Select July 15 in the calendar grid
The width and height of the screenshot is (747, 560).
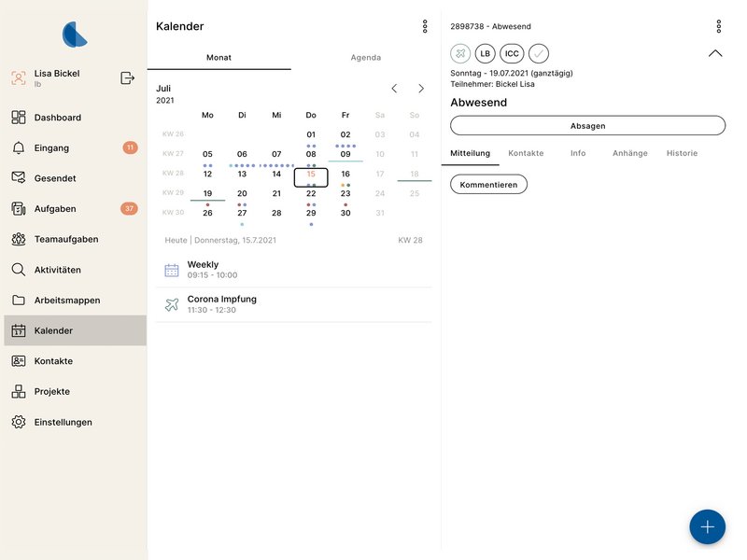(311, 174)
